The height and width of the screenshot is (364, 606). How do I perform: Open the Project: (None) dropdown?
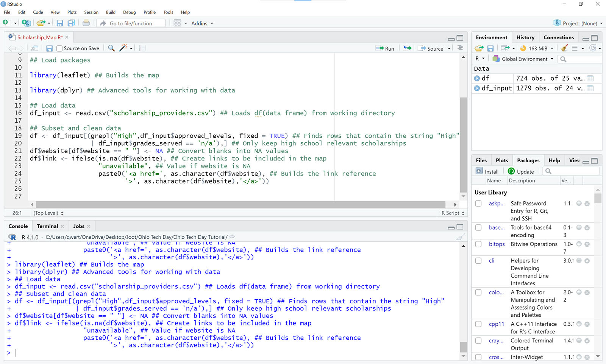pos(578,23)
